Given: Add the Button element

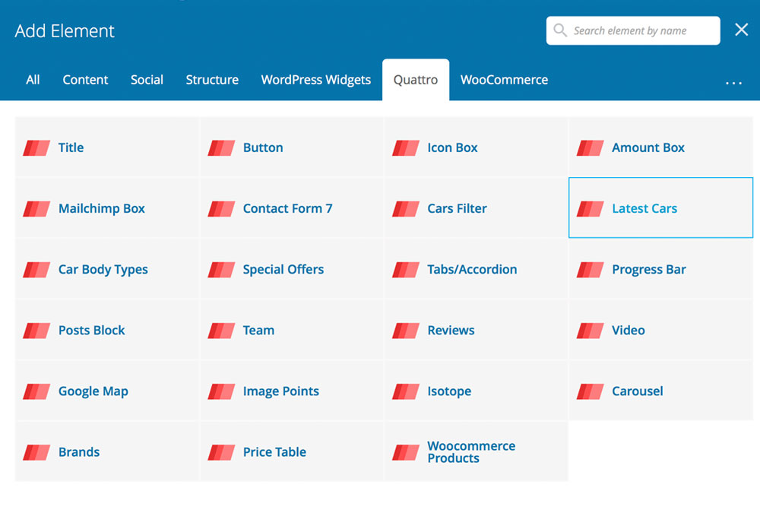Looking at the screenshot, I should [291, 147].
